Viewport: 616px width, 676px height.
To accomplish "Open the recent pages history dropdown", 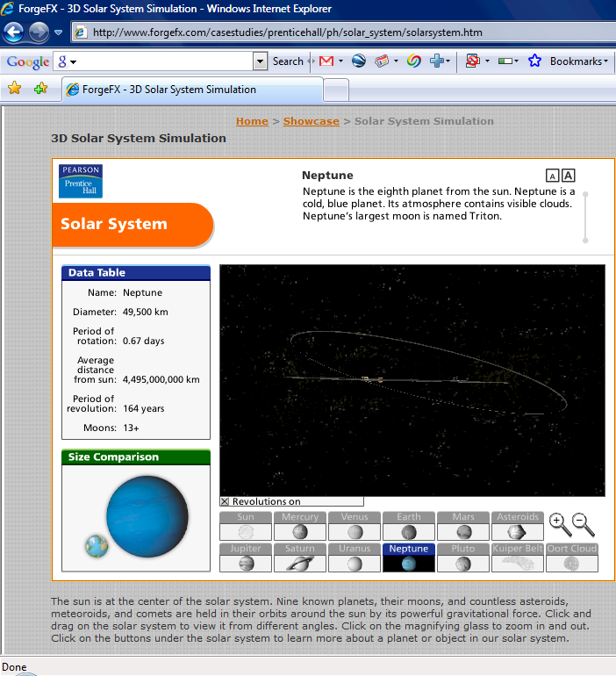I will coord(59,32).
